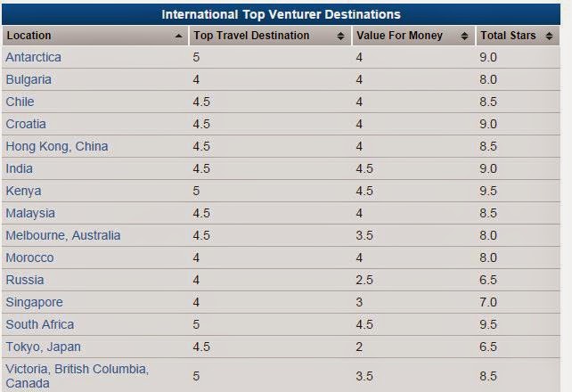This screenshot has height=392, width=572.
Task: Click the Value For Money sort arrows
Action: click(x=464, y=37)
